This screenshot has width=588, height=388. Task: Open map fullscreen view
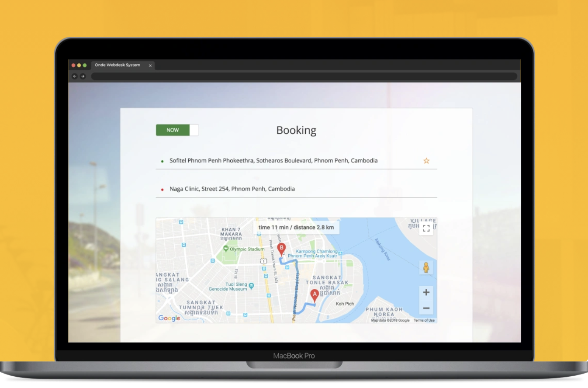point(426,228)
